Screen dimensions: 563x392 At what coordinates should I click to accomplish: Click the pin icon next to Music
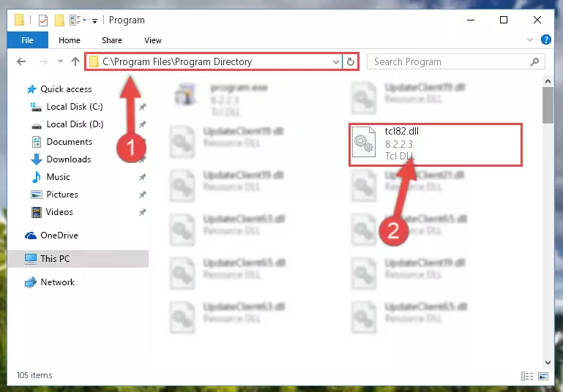tap(143, 177)
